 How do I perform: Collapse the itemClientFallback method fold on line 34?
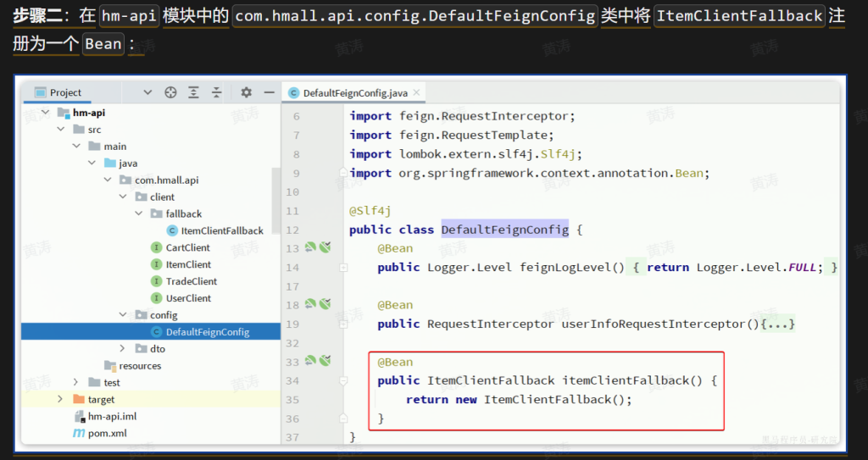coord(343,381)
